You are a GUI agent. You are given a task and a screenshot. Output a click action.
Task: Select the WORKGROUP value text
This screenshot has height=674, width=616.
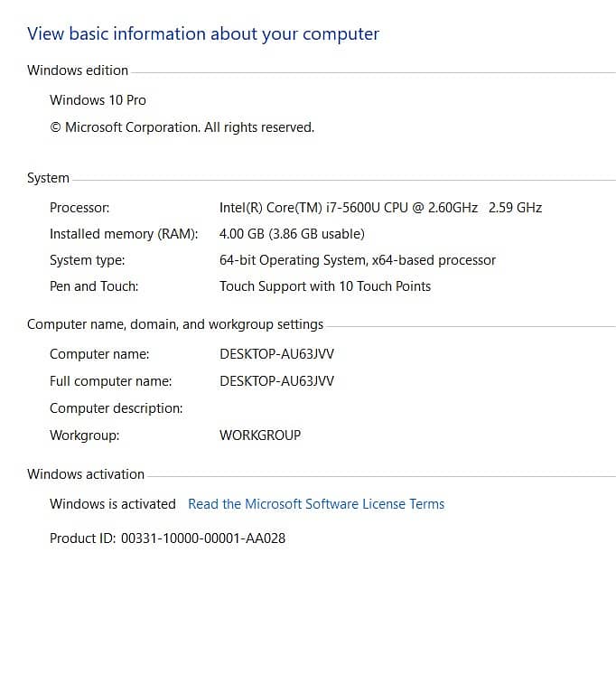260,435
